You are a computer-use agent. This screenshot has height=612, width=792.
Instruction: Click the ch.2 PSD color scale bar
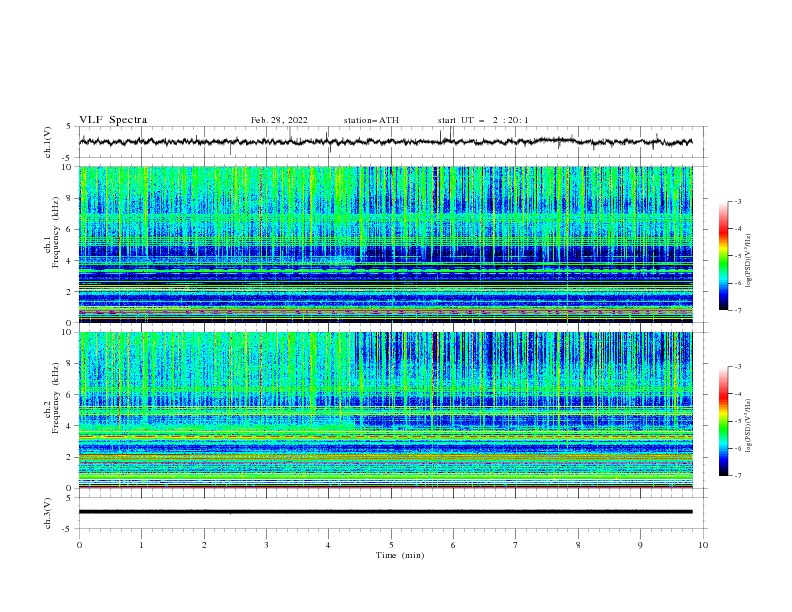click(723, 421)
